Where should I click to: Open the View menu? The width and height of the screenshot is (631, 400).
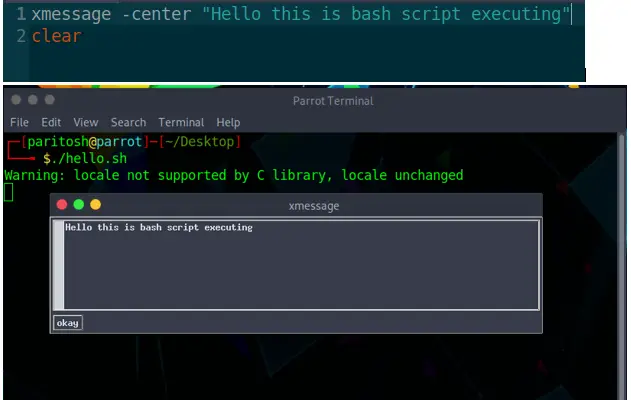[86, 122]
